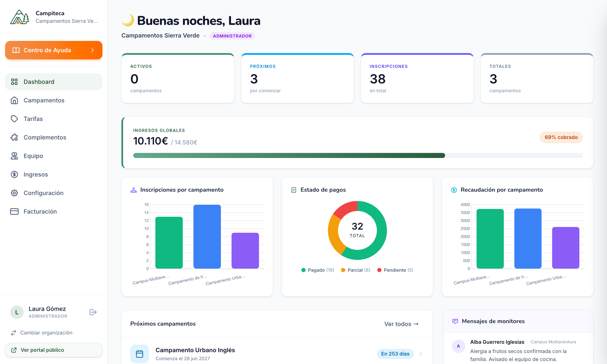Click the Activos campamentos stat card

178,78
